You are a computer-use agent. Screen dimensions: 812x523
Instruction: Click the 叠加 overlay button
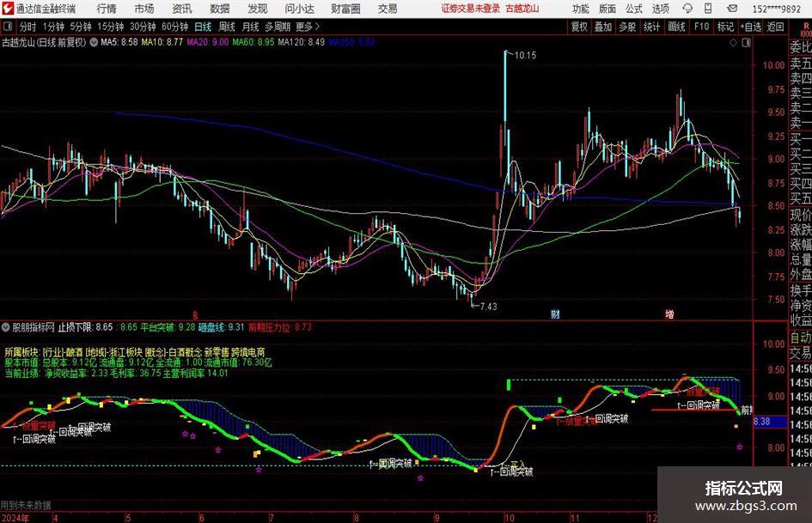603,27
